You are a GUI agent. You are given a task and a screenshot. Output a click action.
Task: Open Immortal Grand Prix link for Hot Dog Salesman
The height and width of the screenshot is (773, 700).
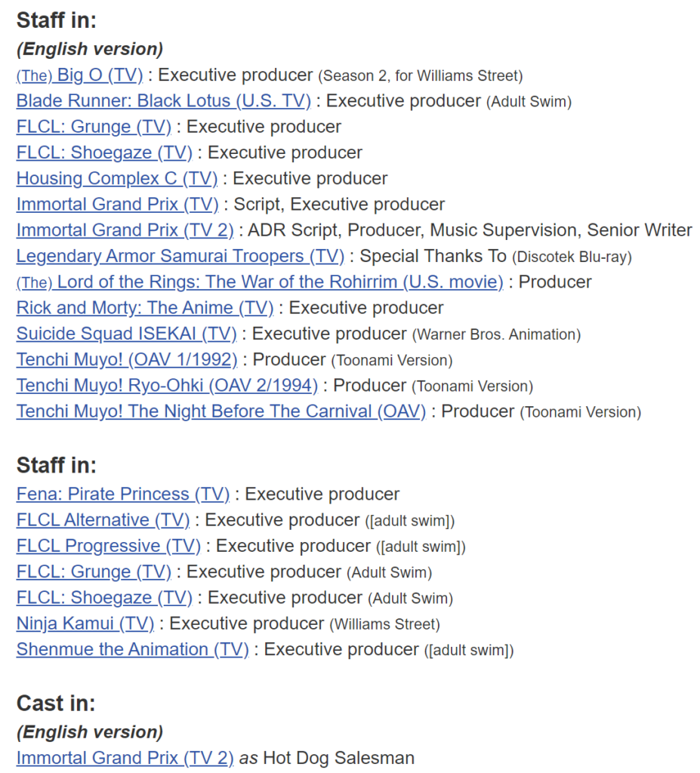tap(125, 758)
